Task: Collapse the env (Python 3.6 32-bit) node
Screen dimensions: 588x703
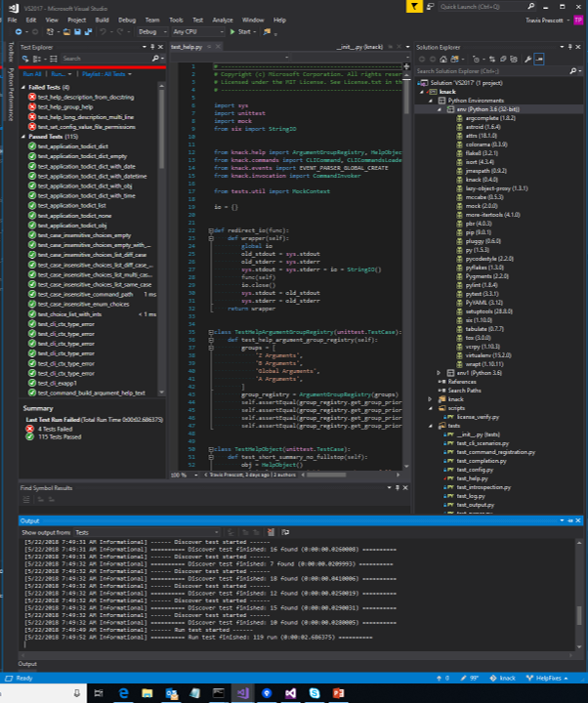Action: (440, 109)
